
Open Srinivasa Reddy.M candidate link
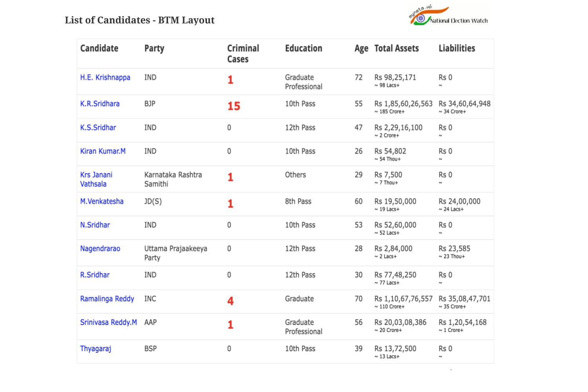click(x=108, y=322)
